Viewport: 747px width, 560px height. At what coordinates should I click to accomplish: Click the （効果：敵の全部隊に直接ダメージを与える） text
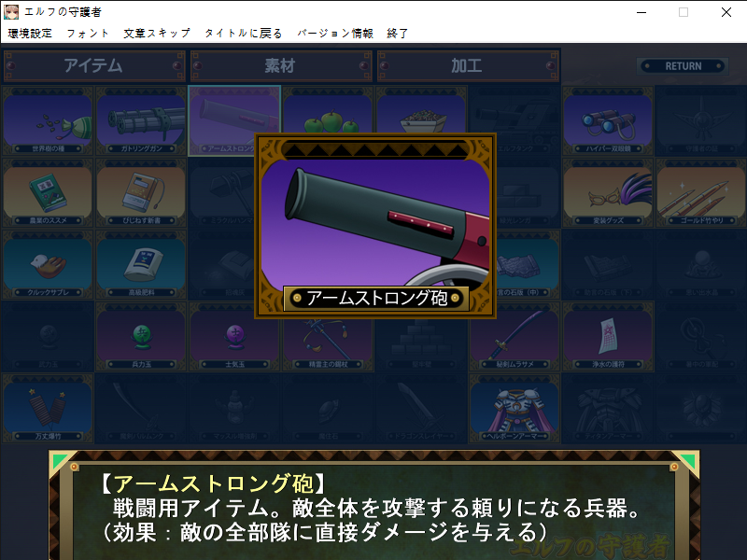(x=324, y=532)
